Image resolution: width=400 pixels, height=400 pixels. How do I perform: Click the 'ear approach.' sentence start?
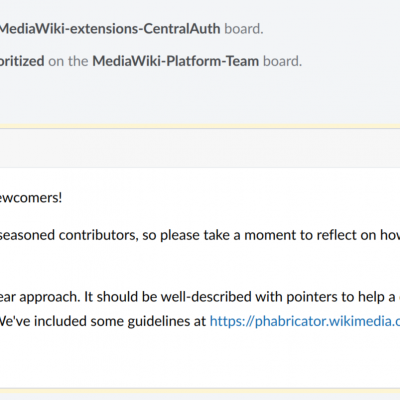40,297
